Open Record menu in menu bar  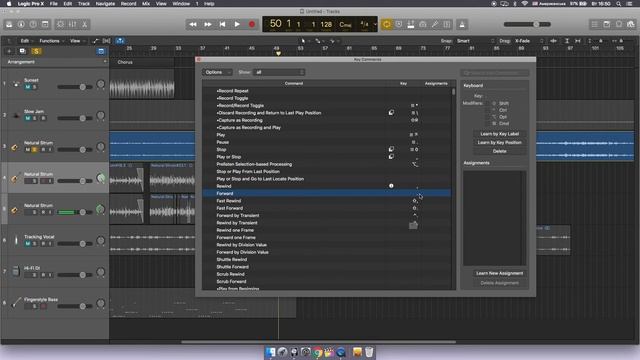pos(128,4)
